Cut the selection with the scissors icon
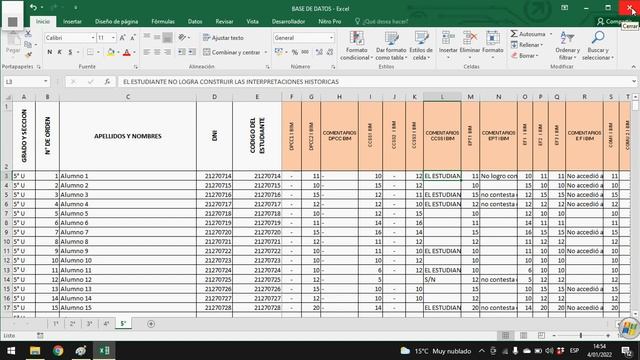Screen dimensions: 640x360 coord(28,34)
